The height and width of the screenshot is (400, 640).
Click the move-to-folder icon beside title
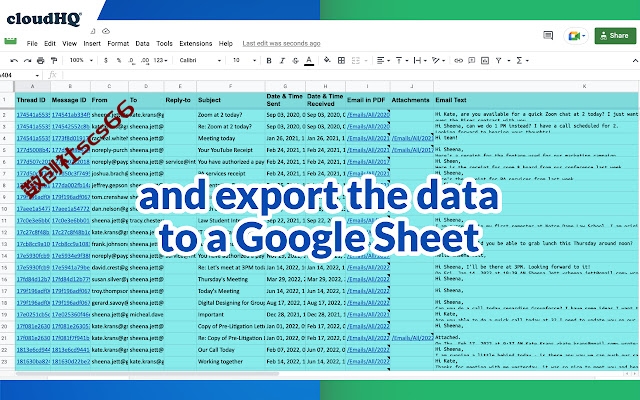point(93,31)
